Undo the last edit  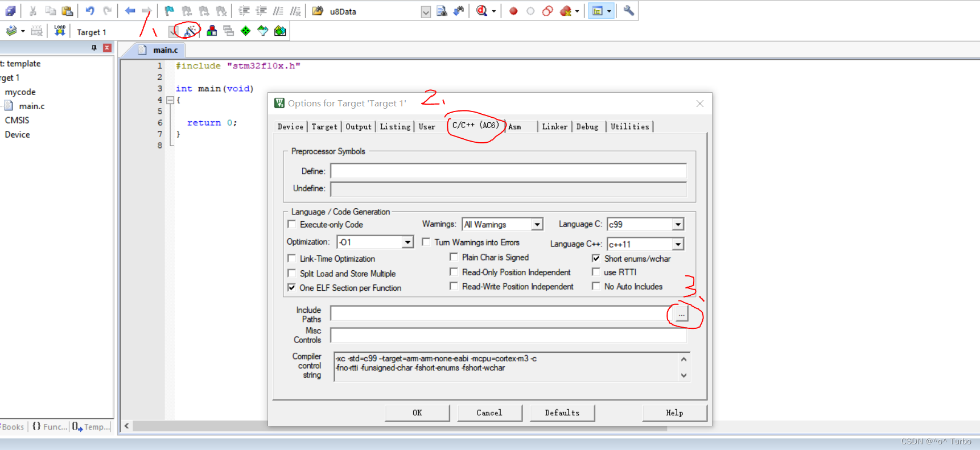click(x=90, y=11)
